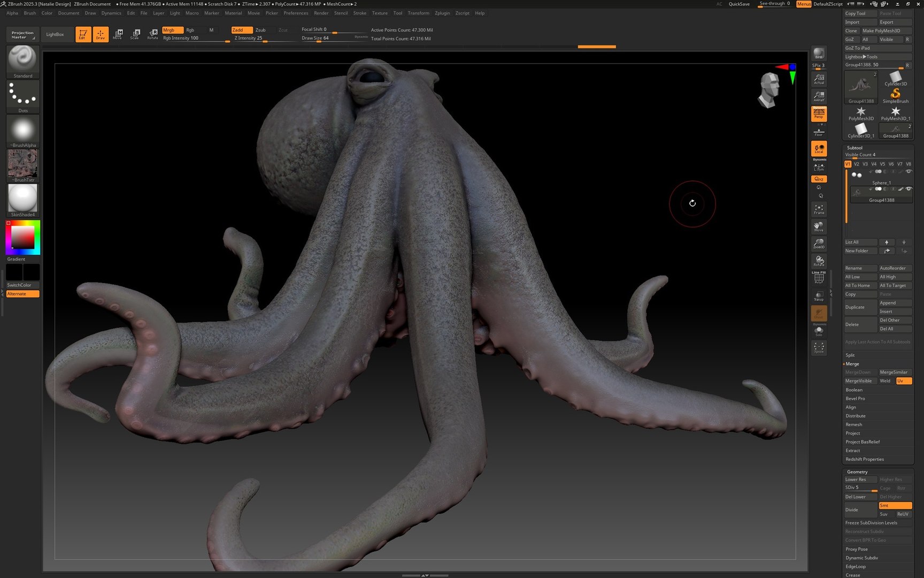The width and height of the screenshot is (924, 578).
Task: Click the MergeVisible button
Action: (860, 381)
